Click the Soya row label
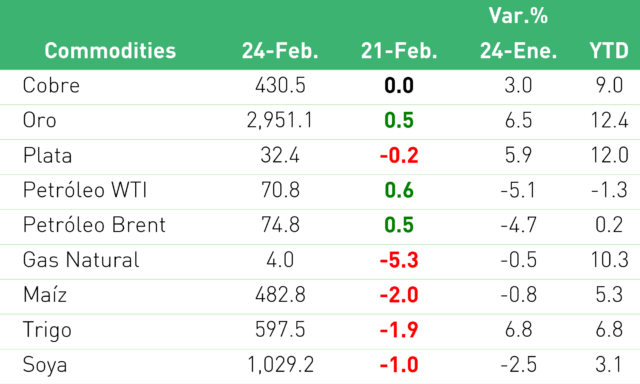640x384 pixels. (45, 365)
